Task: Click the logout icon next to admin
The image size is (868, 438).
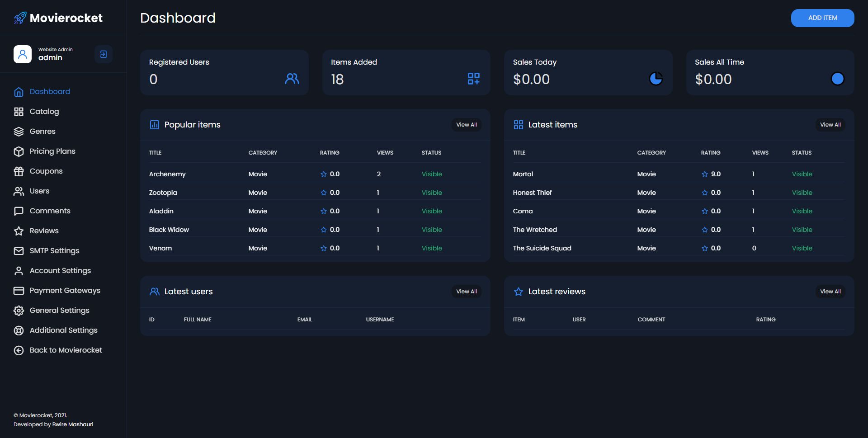Action: [x=104, y=54]
